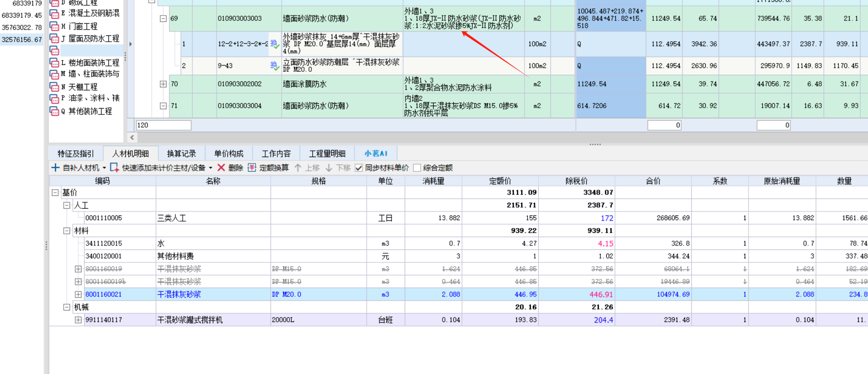The image size is (868, 374).
Task: Select N 天棚工程 node icon
Action: (54, 87)
